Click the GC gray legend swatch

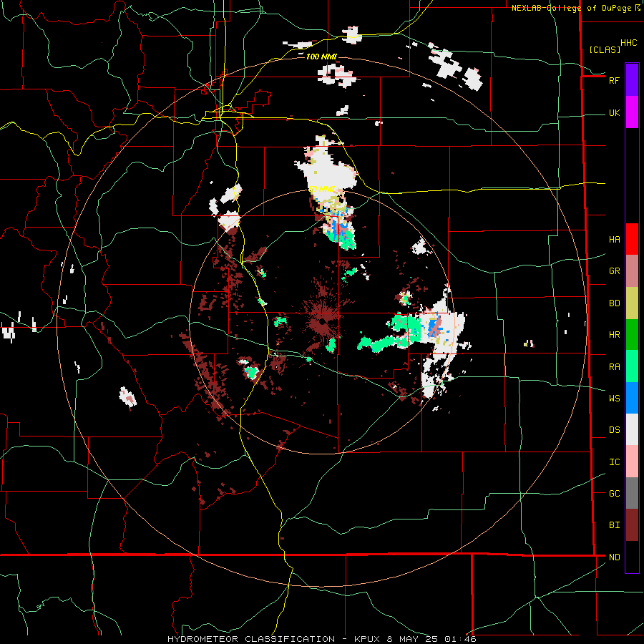pos(632,493)
